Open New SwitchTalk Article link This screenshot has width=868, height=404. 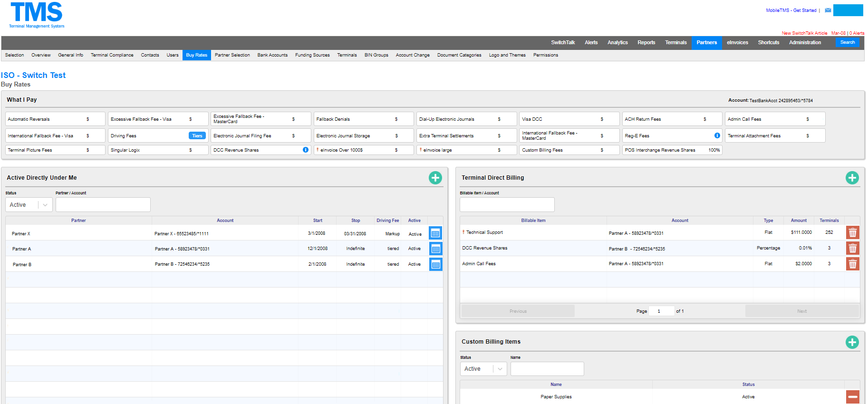click(804, 33)
